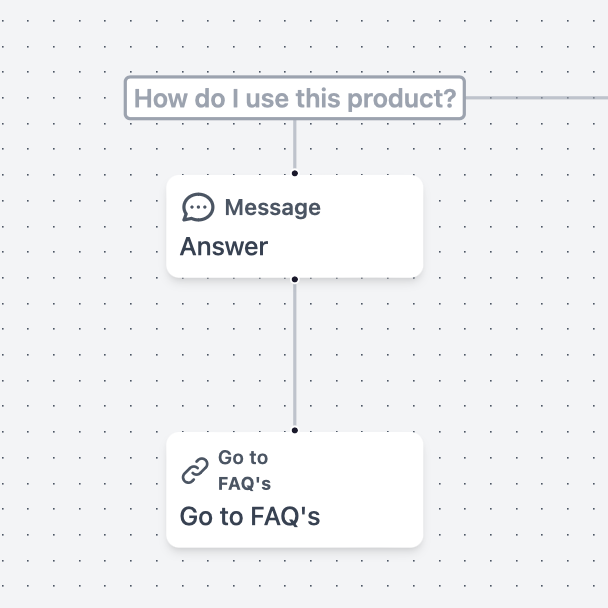The height and width of the screenshot is (608, 608).
Task: Select the connector dot below the Message node
Action: click(x=295, y=279)
